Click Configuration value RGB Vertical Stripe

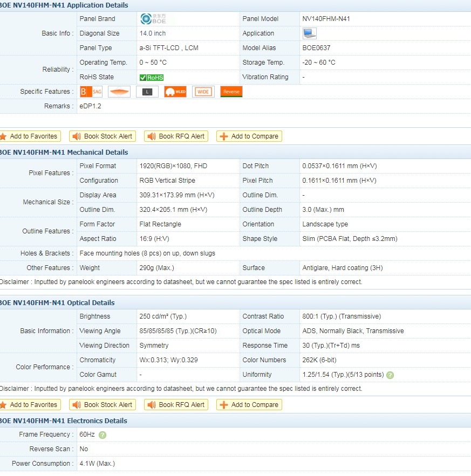click(167, 181)
